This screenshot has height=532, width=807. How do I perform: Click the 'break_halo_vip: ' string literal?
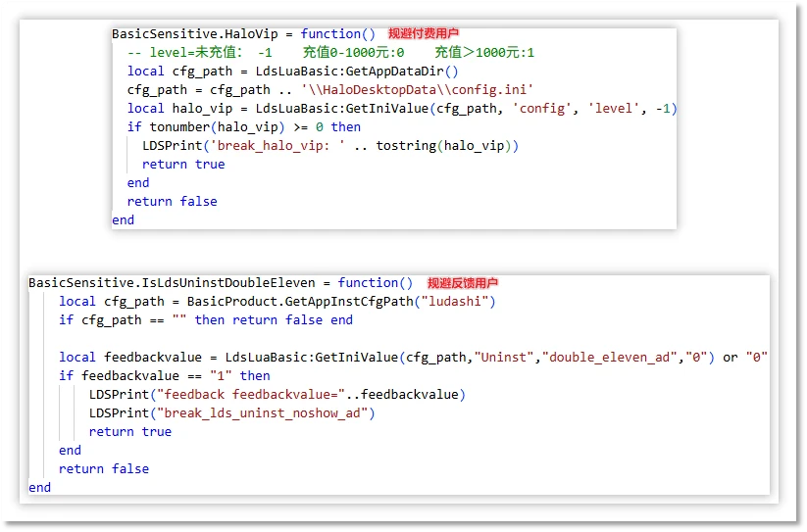[277, 145]
